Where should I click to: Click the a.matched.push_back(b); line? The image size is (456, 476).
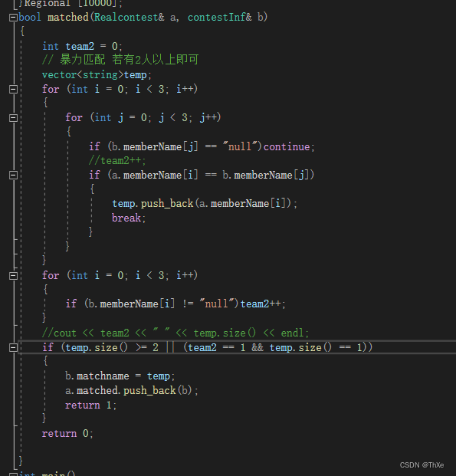click(x=132, y=390)
